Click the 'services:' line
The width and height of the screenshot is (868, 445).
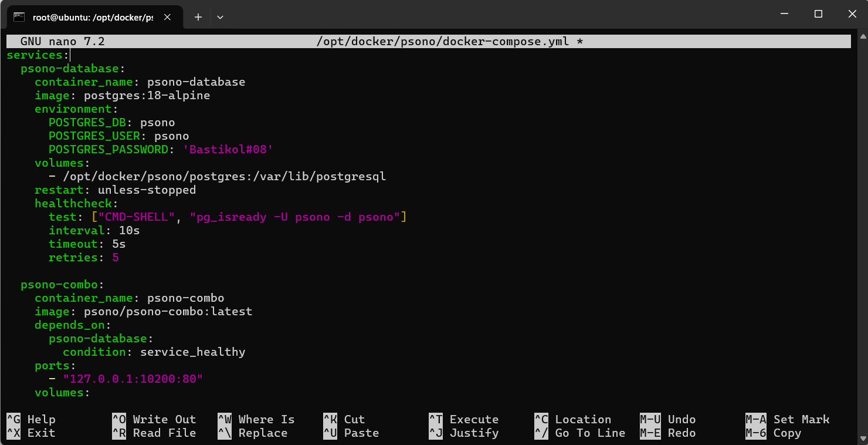[38, 55]
